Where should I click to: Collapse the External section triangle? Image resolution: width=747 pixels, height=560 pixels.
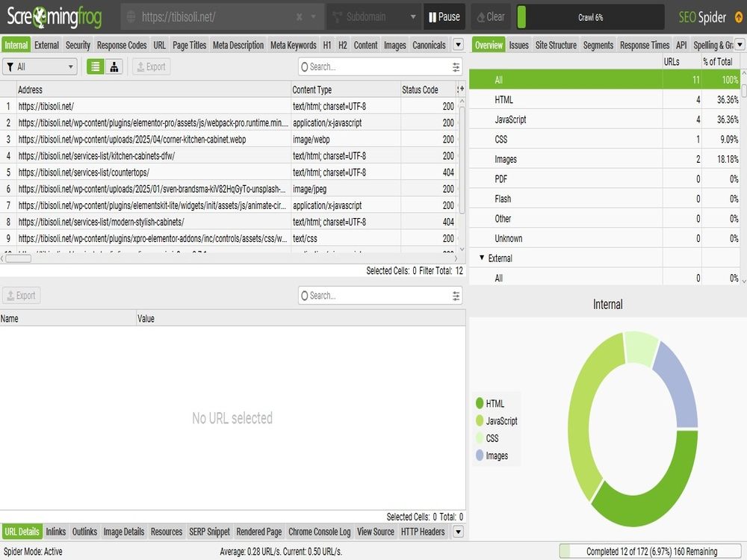coord(482,258)
